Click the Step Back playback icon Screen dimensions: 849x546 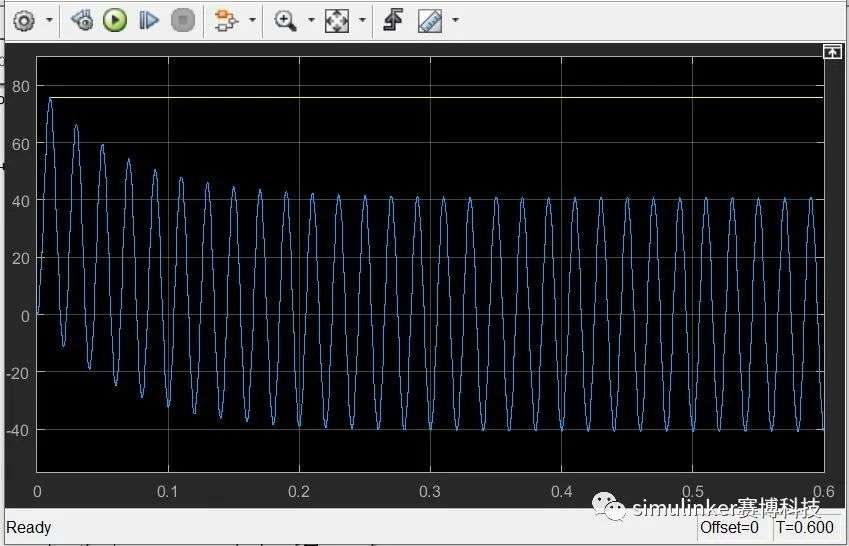(x=82, y=21)
